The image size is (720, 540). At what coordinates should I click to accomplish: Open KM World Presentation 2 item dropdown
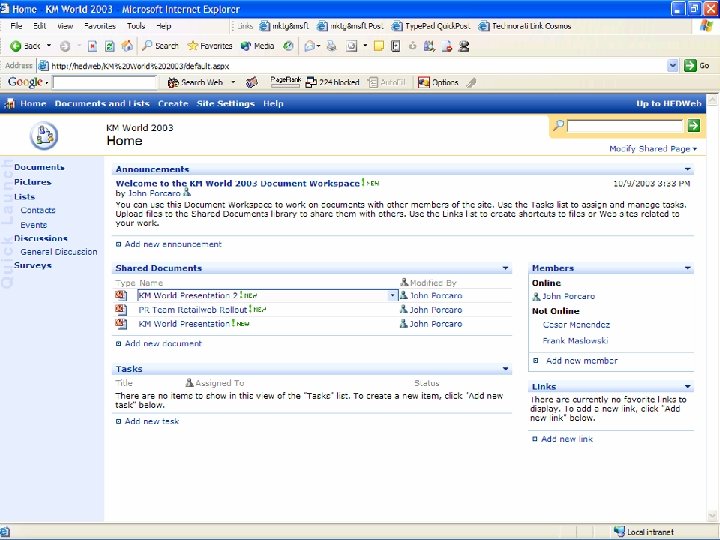tap(393, 296)
